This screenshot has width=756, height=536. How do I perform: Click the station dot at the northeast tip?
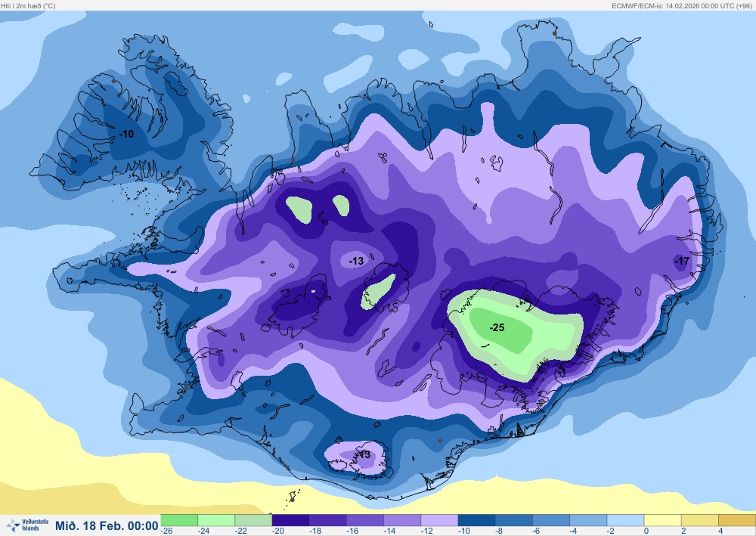pyautogui.click(x=554, y=33)
